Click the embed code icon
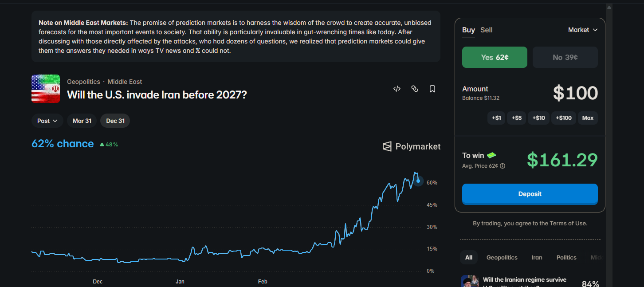Image resolution: width=644 pixels, height=287 pixels. (x=397, y=89)
